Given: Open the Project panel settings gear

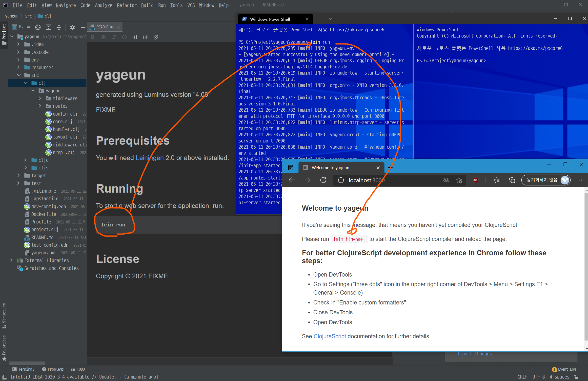Looking at the screenshot, I should point(72,27).
